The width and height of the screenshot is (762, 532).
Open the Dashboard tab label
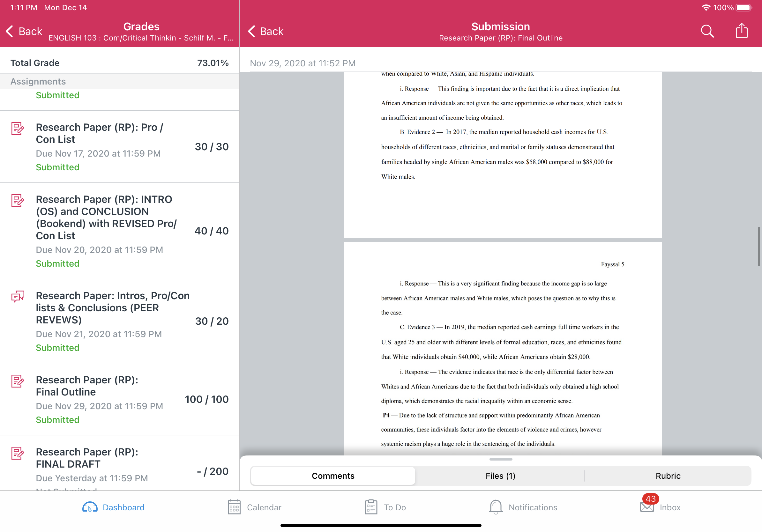click(123, 507)
